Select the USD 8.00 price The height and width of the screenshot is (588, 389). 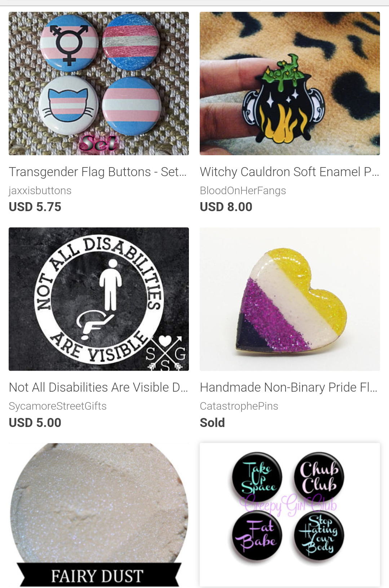point(226,207)
